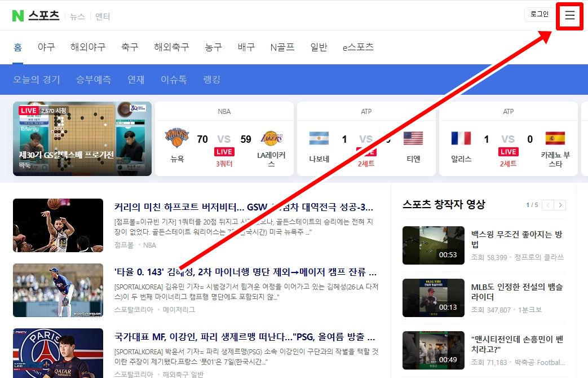Open the 커리의 미친 하프코트 버저비터 article
This screenshot has height=378, width=588.
pyautogui.click(x=244, y=207)
